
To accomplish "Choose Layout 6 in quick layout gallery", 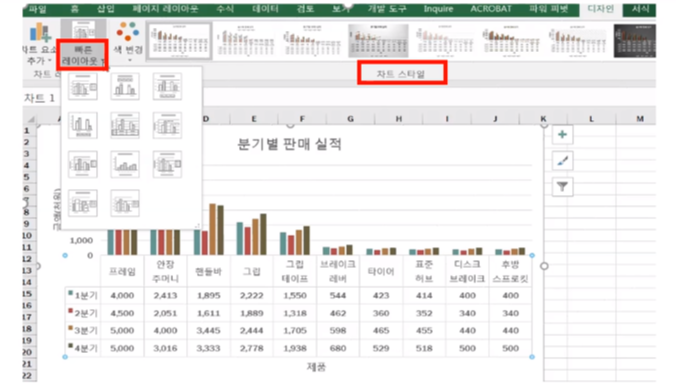I will click(x=167, y=125).
